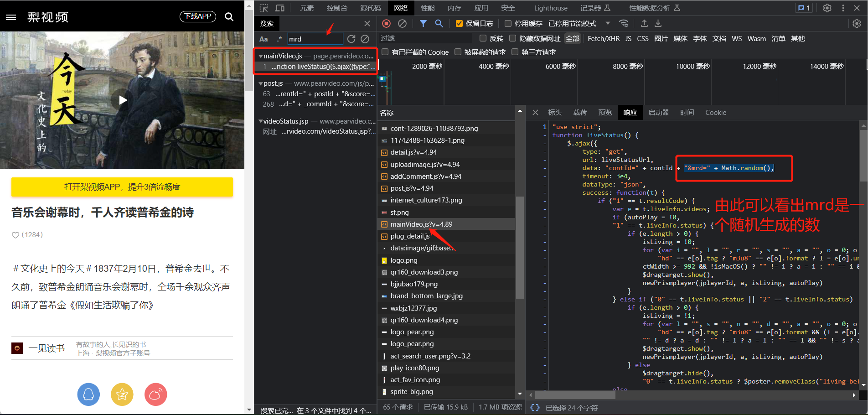Open DevTools settings gear
Screen dimensions: 868x415
827,8
